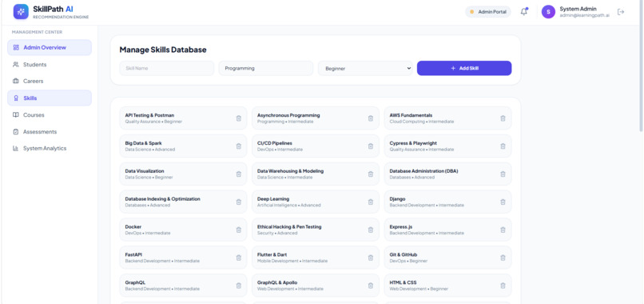Delete the Django skill
The image size is (644, 304).
coord(503,202)
